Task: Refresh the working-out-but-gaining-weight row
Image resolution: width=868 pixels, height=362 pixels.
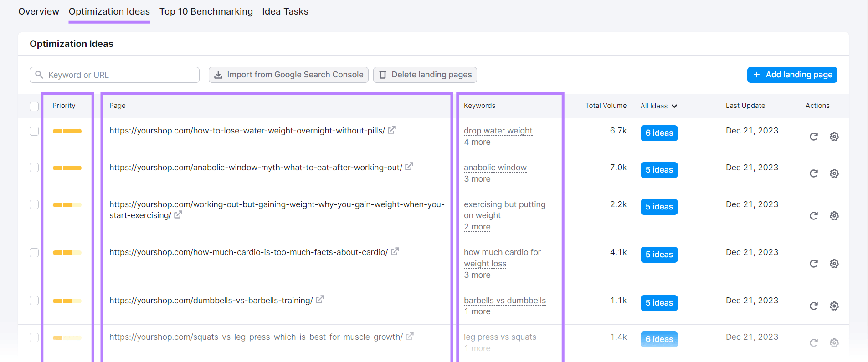Action: click(x=813, y=216)
